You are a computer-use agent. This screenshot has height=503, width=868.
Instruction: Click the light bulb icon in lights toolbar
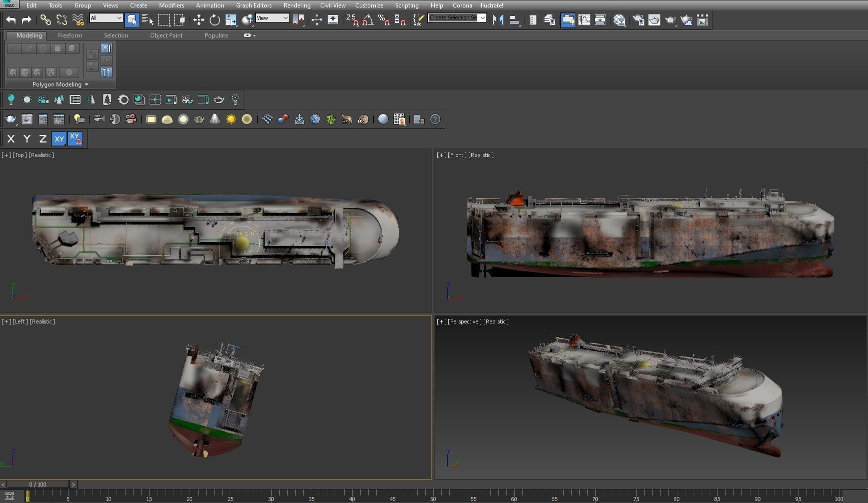coord(11,99)
